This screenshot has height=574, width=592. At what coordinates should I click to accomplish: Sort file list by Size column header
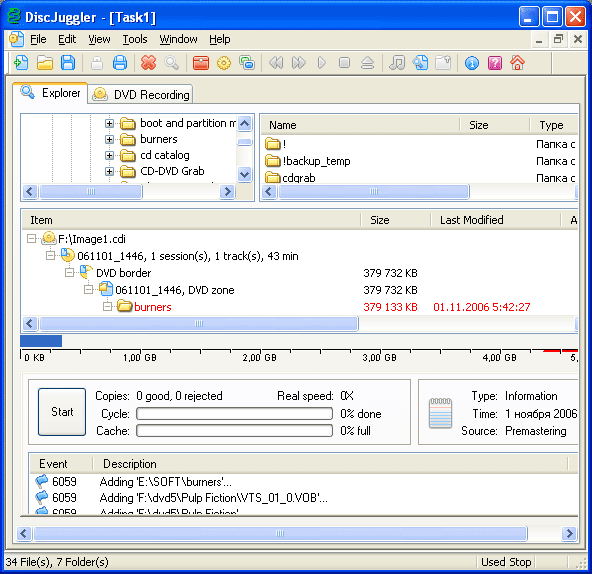[x=495, y=125]
